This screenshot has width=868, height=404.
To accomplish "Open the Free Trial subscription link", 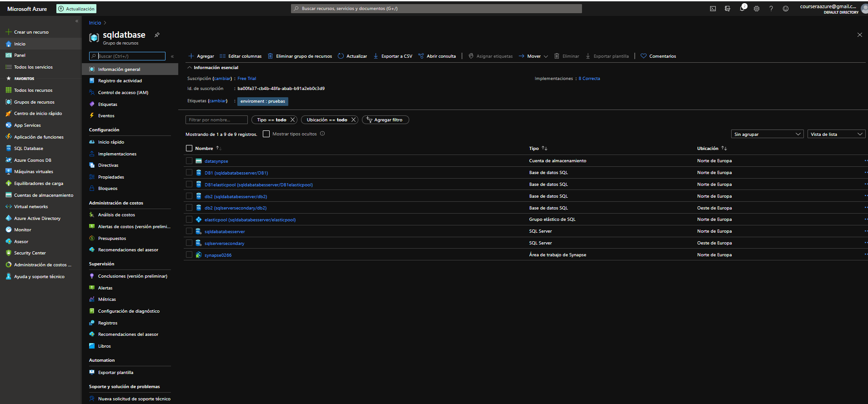I will (x=247, y=79).
